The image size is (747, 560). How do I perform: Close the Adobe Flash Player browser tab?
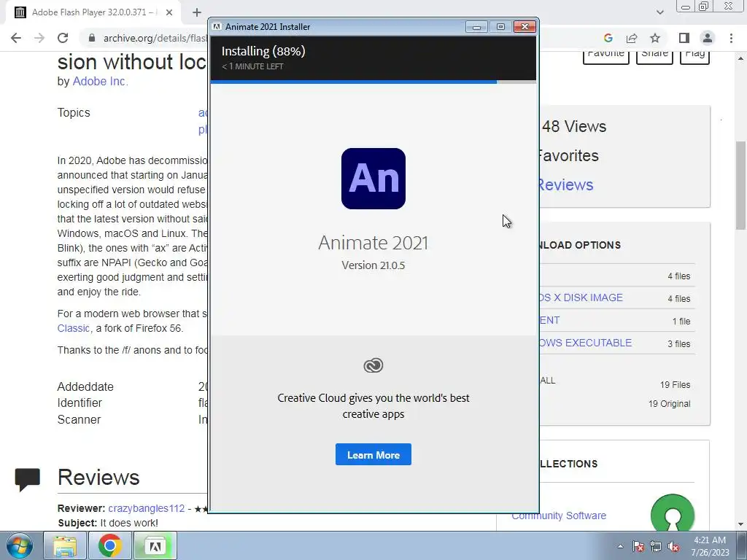pos(169,12)
